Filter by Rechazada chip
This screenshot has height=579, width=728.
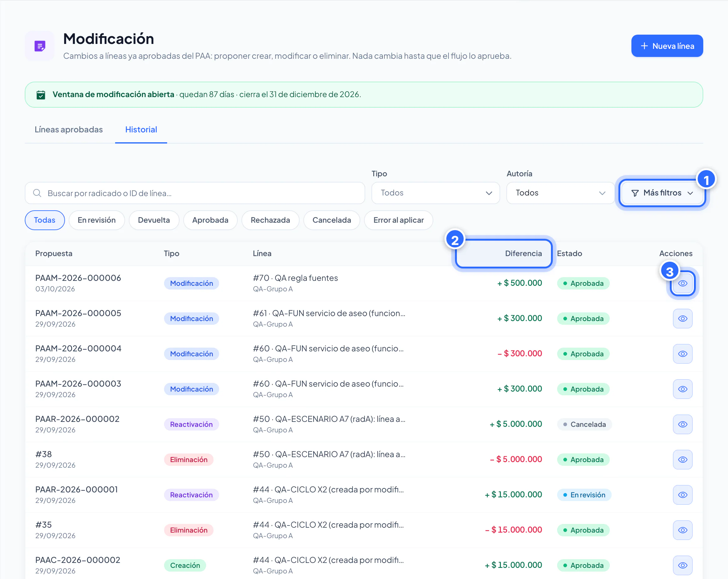tap(271, 220)
